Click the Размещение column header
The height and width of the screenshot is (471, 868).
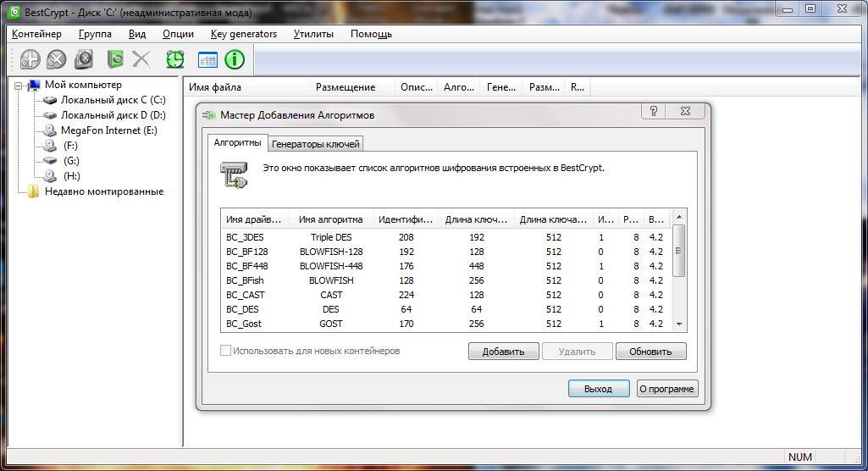[353, 87]
